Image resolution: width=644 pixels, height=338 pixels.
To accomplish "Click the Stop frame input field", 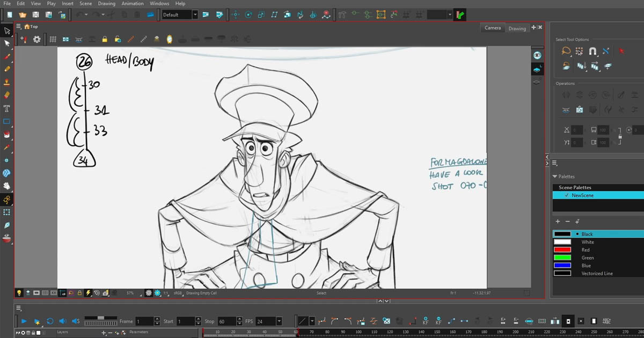I will (x=226, y=321).
